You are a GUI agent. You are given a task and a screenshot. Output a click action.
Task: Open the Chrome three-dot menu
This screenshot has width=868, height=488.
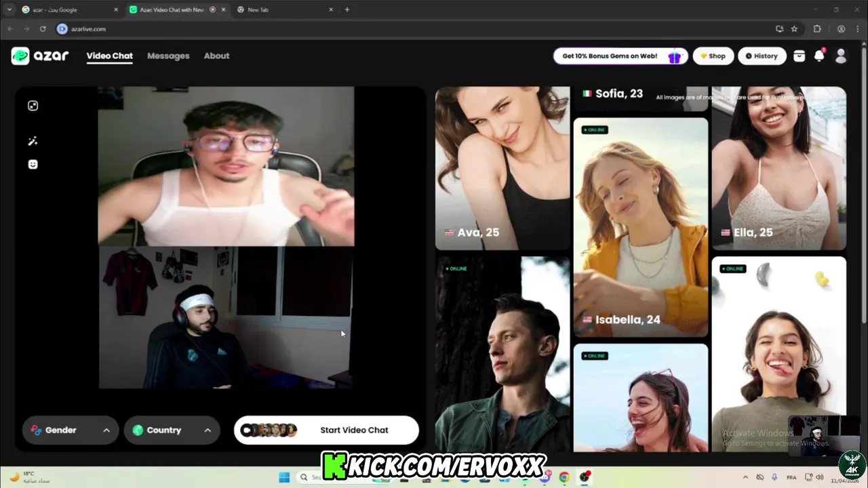(x=857, y=28)
